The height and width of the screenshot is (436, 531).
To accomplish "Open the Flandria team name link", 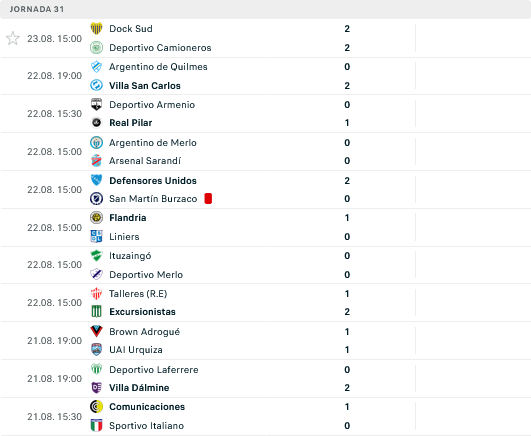I will [x=128, y=217].
